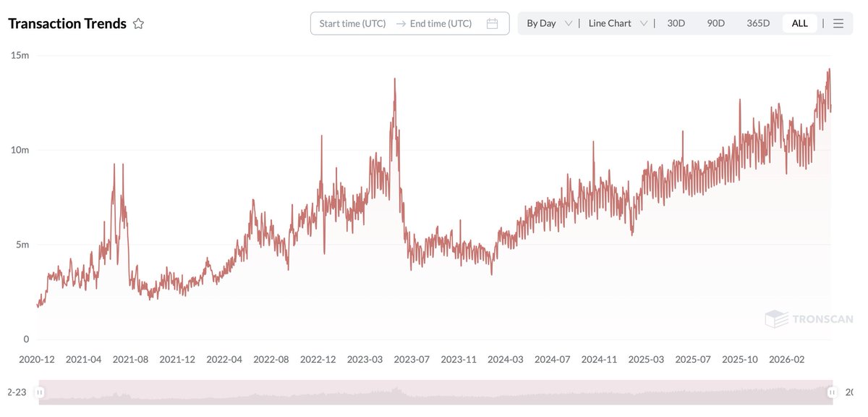Click the 2024-07 x-axis label

(553, 359)
